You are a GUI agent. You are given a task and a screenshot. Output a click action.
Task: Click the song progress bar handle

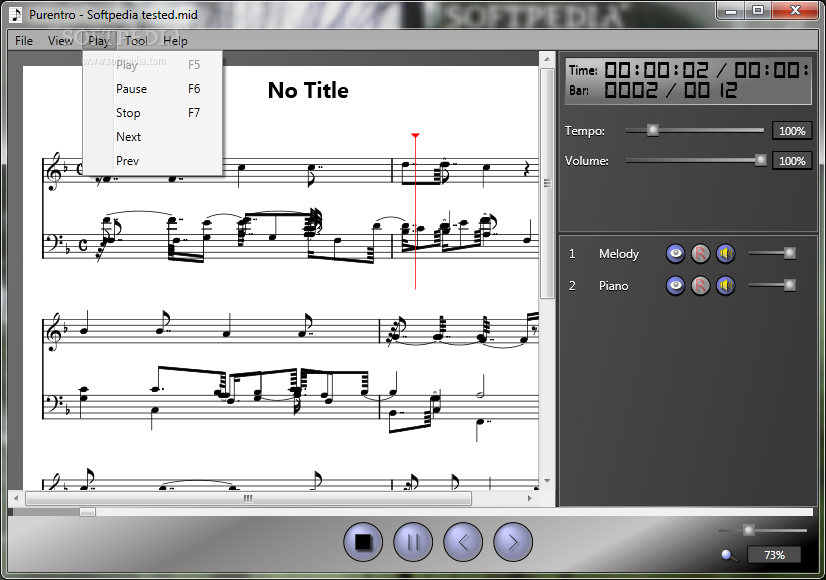tap(87, 512)
